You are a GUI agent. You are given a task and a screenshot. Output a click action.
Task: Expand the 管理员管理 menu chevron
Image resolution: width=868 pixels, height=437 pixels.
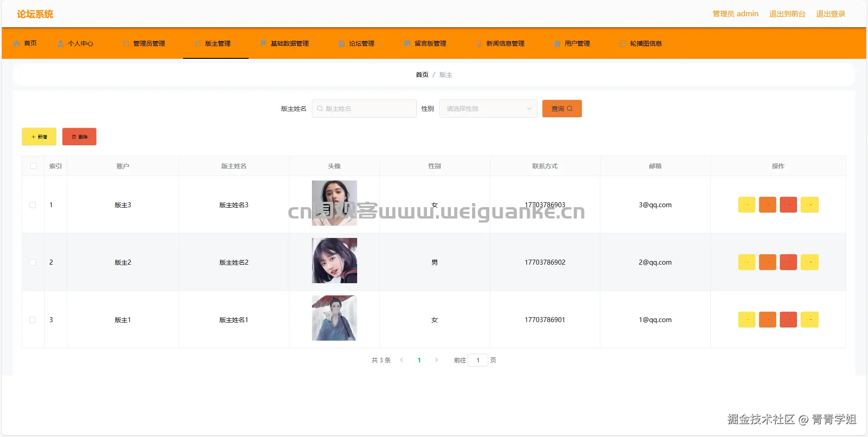[x=171, y=43]
